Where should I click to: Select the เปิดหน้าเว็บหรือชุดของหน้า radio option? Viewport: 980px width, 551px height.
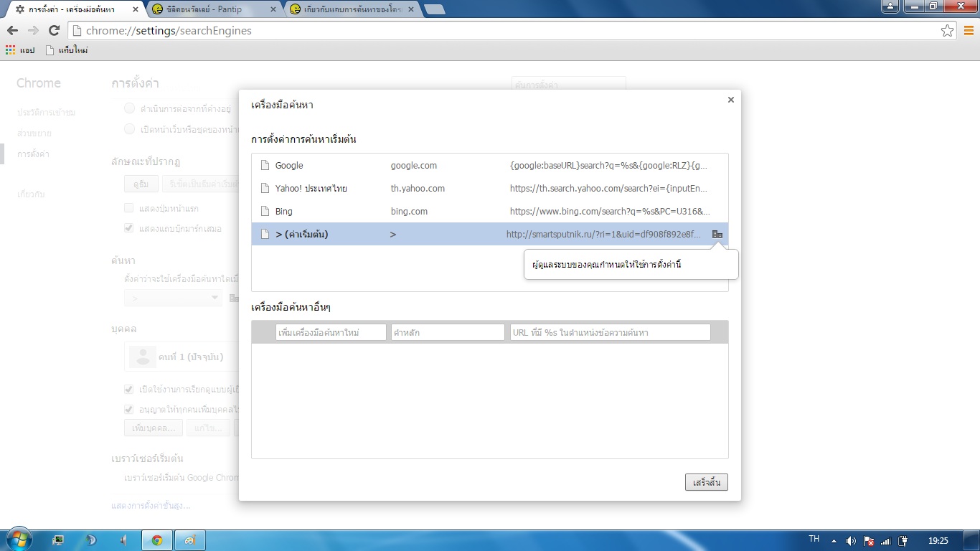tap(130, 129)
